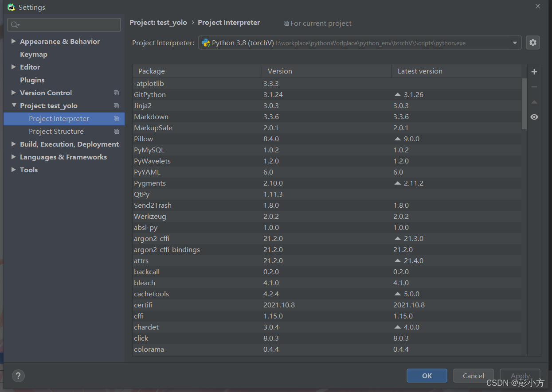Select Project Interpreter tree item
The image size is (552, 392).
point(64,119)
